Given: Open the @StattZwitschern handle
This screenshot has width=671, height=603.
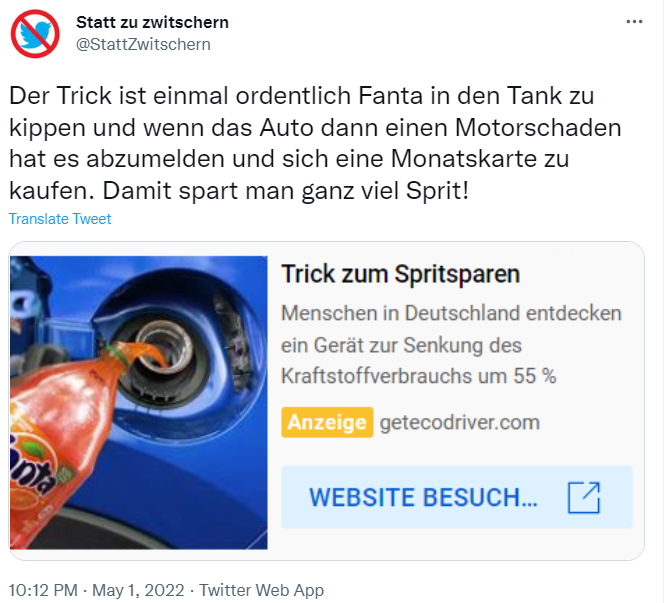Looking at the screenshot, I should (143, 44).
